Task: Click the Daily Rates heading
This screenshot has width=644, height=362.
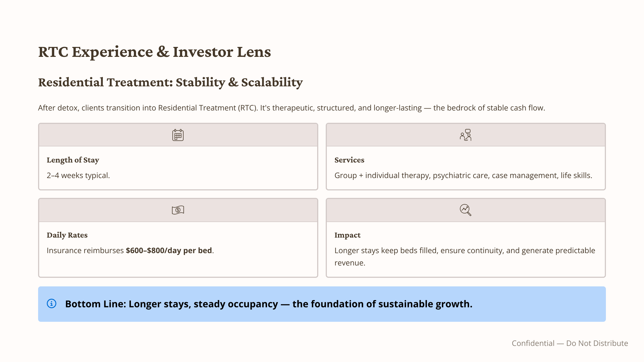Action: [x=67, y=235]
